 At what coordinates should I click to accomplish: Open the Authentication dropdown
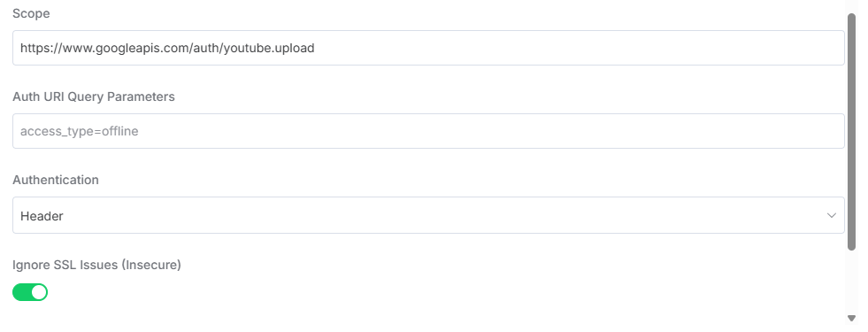point(428,215)
